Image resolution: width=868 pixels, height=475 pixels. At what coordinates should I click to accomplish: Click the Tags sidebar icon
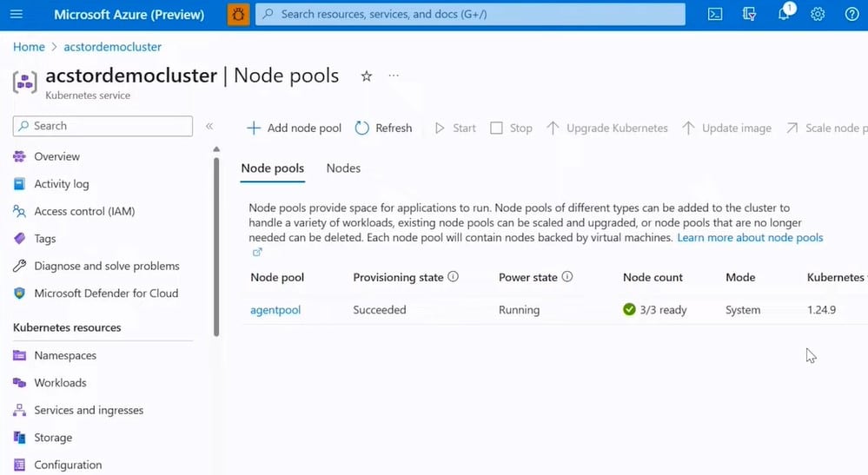click(x=19, y=238)
